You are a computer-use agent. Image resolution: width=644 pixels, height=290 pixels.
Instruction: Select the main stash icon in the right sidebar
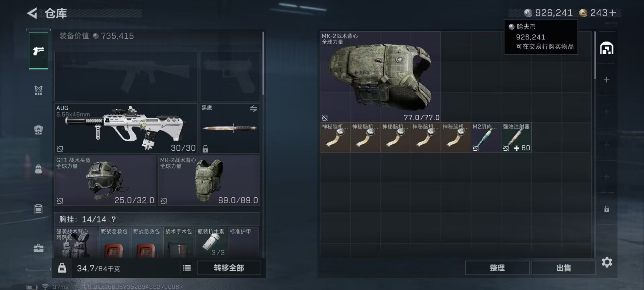pos(606,48)
